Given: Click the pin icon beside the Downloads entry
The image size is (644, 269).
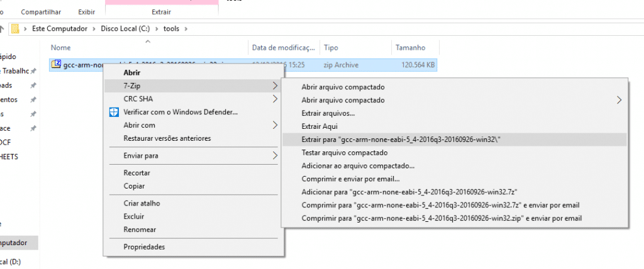Looking at the screenshot, I should pyautogui.click(x=33, y=85).
